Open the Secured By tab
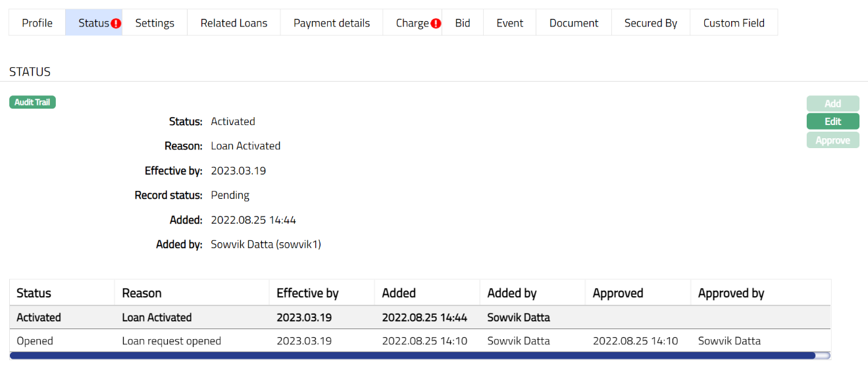The width and height of the screenshot is (868, 368). coord(651,23)
